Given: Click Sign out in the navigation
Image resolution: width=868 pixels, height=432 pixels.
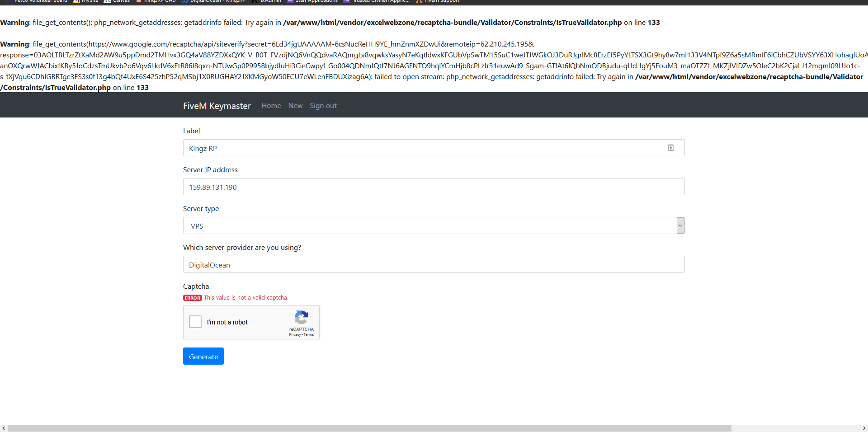Looking at the screenshot, I should pos(323,105).
